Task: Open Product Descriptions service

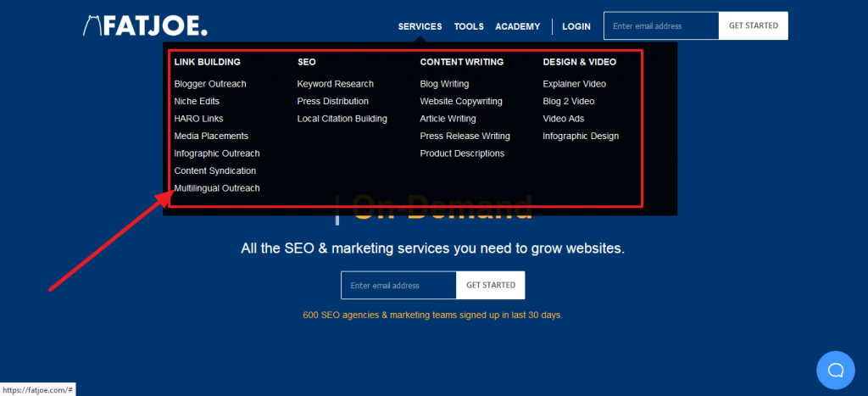Action: (x=462, y=153)
